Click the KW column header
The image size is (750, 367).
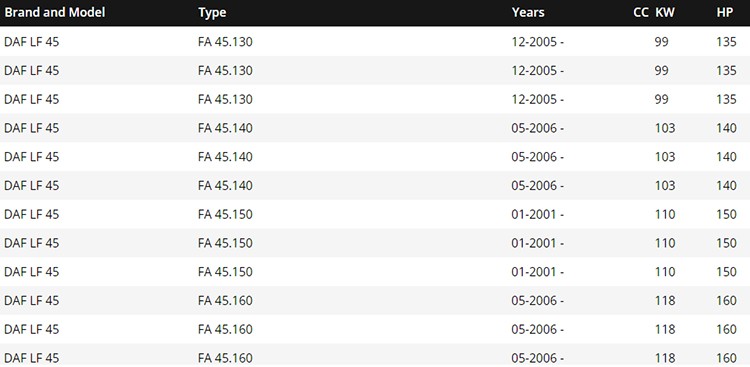(665, 12)
